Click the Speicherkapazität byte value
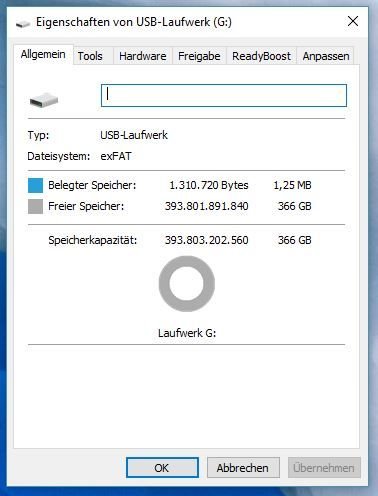The height and width of the screenshot is (496, 378). click(206, 240)
